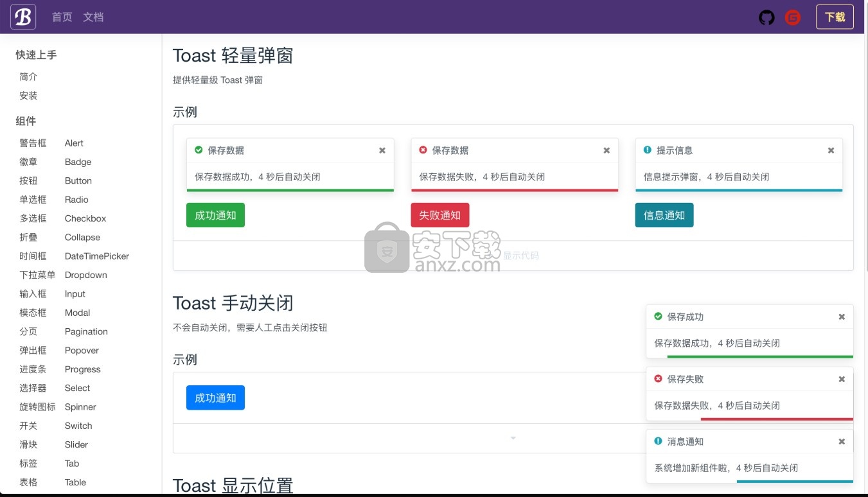Open 徽章 Badge sidebar item

pos(55,162)
